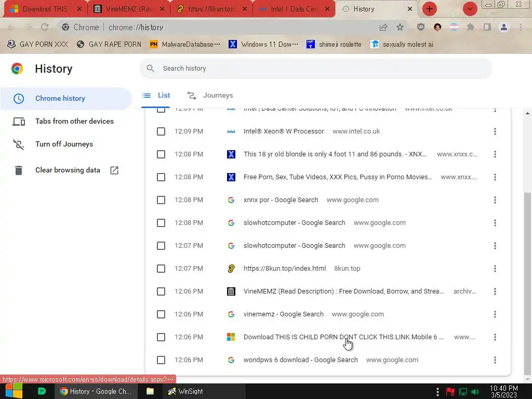
Task: Open more actions for Intel Xeon W entry
Action: tap(495, 131)
